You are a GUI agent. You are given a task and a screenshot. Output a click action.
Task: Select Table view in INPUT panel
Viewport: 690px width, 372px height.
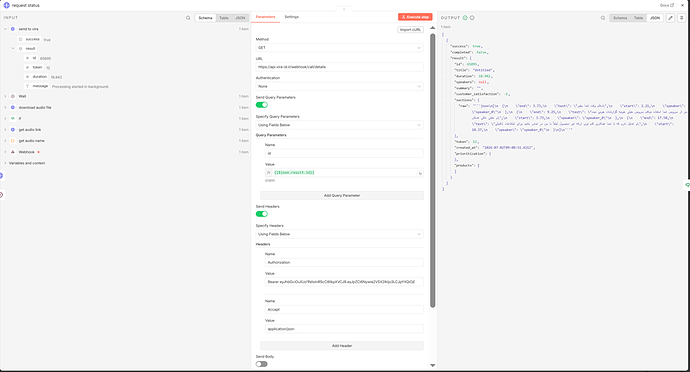[224, 18]
